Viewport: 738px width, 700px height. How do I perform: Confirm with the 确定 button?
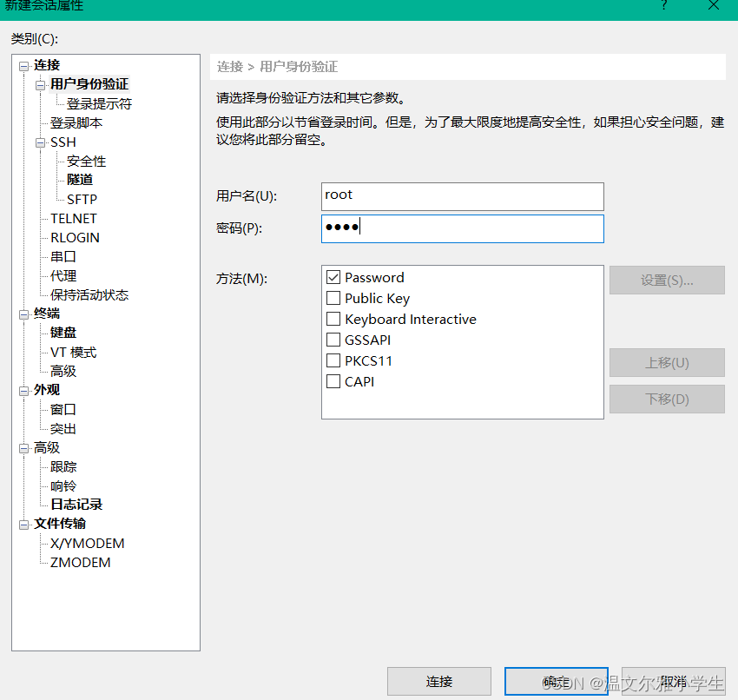point(557,681)
